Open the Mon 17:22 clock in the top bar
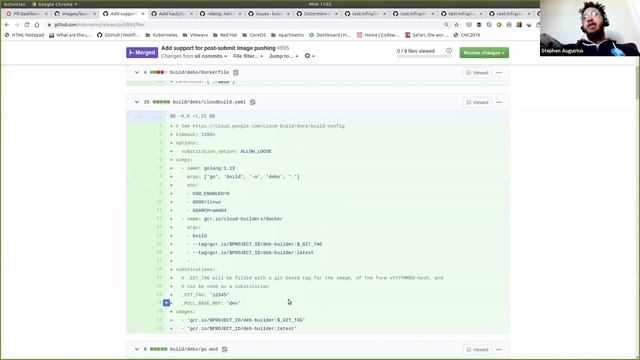 [x=320, y=4]
